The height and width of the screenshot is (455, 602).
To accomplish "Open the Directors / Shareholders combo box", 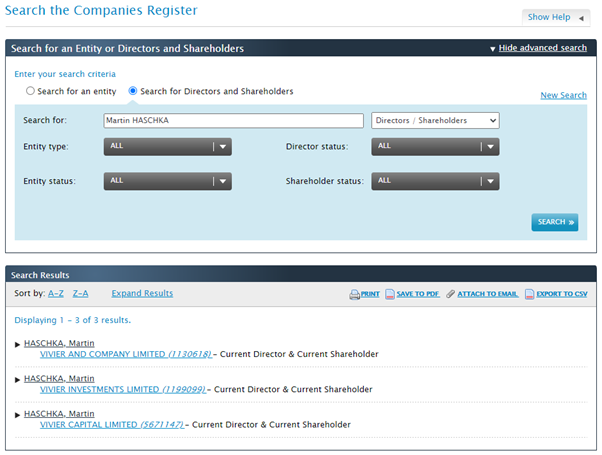I will [x=435, y=121].
